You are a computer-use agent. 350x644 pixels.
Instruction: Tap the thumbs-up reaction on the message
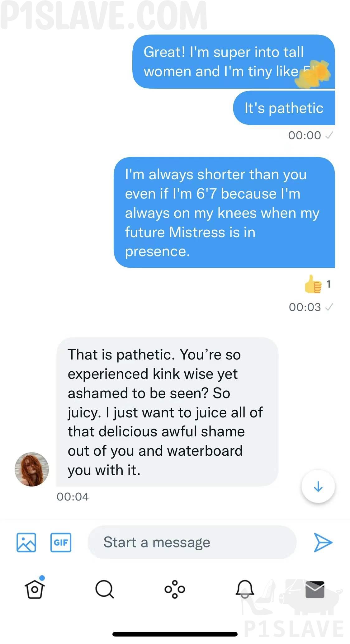point(313,284)
